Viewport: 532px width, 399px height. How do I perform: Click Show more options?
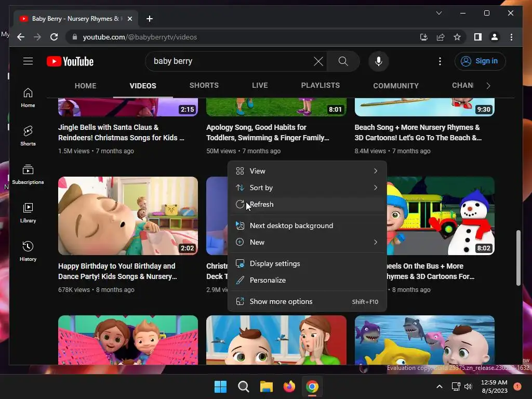(x=307, y=302)
